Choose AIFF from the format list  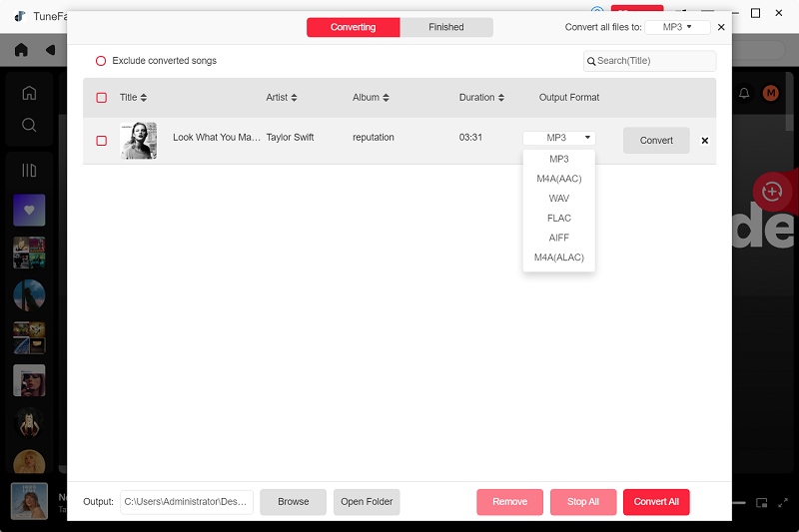559,238
